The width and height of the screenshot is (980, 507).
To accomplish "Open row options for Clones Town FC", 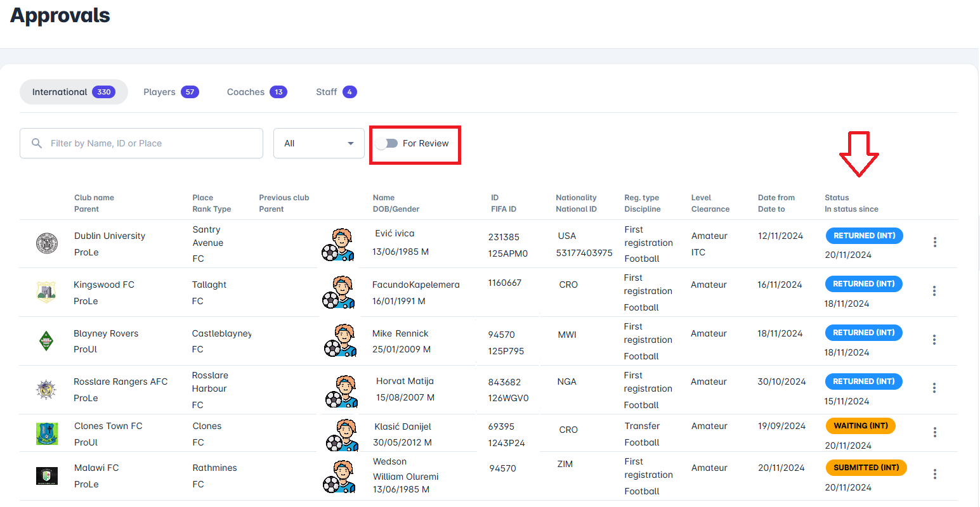I will point(935,432).
